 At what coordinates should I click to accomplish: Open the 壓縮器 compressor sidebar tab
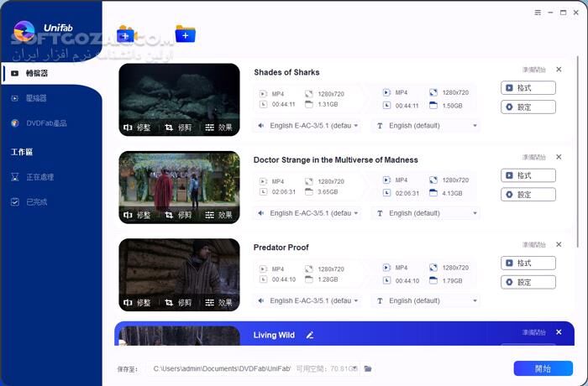click(x=36, y=98)
